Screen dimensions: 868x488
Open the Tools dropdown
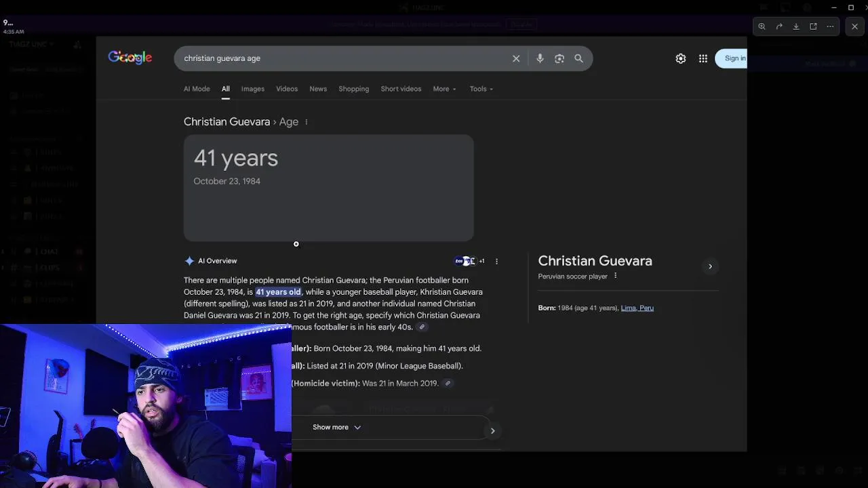coord(481,89)
